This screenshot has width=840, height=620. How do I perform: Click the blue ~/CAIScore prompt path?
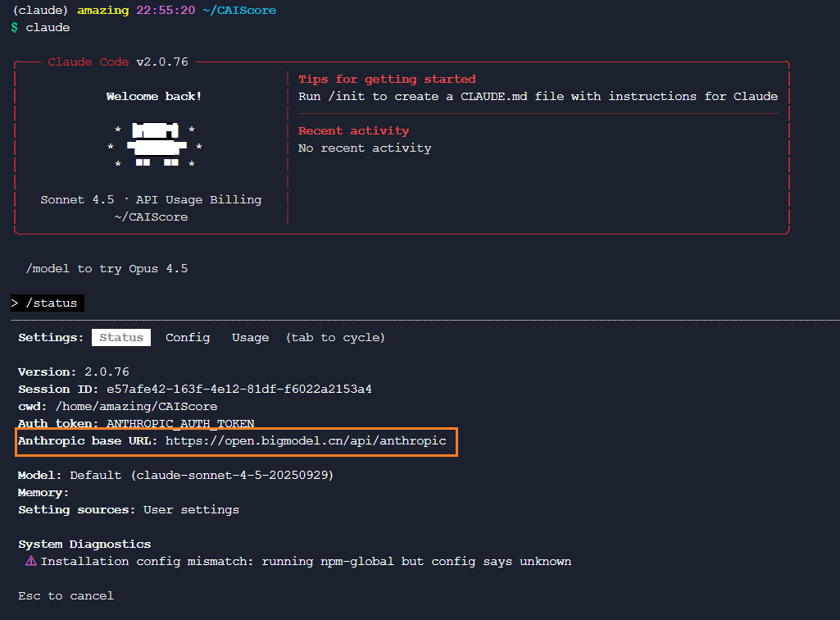239,10
